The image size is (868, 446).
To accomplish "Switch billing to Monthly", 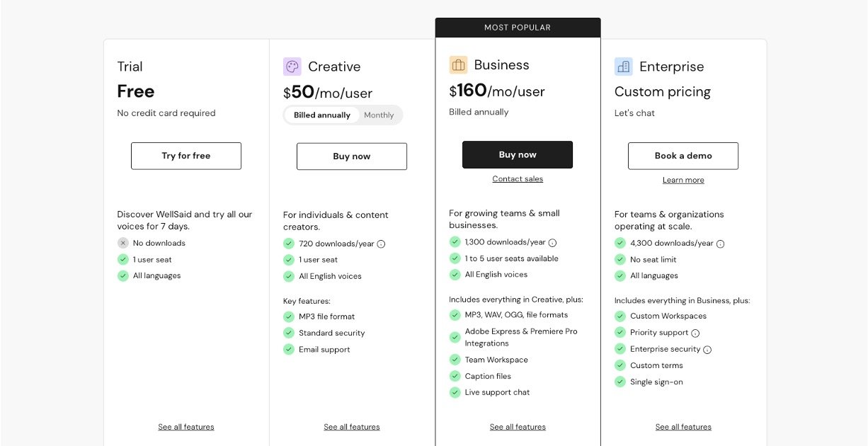I will pyautogui.click(x=379, y=115).
